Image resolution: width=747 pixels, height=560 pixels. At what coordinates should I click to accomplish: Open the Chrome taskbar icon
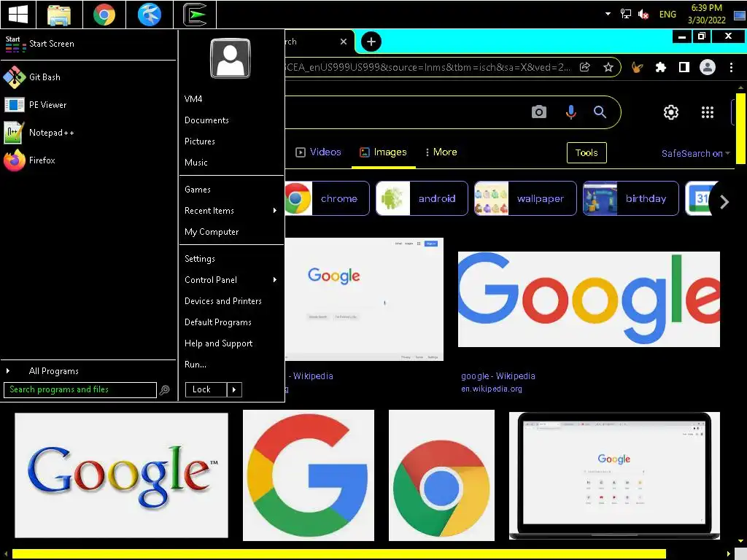click(104, 15)
